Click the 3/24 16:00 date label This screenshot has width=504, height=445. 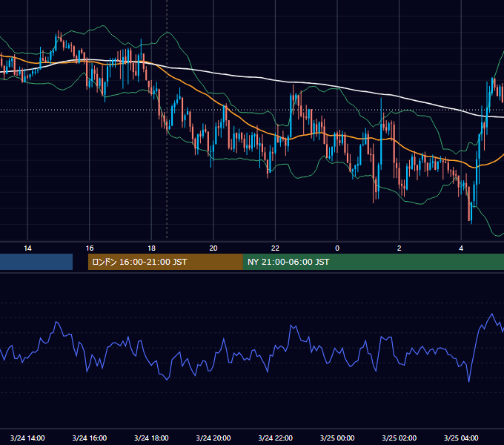pos(90,438)
